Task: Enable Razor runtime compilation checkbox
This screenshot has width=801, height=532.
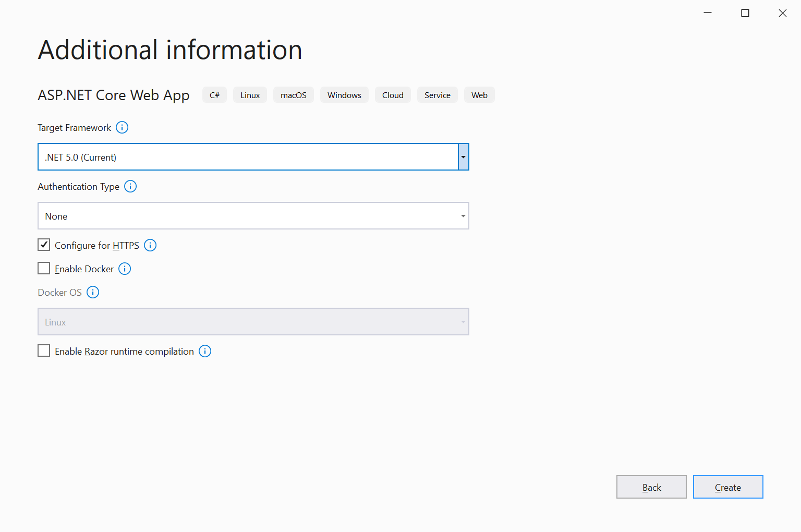Action: click(x=44, y=351)
